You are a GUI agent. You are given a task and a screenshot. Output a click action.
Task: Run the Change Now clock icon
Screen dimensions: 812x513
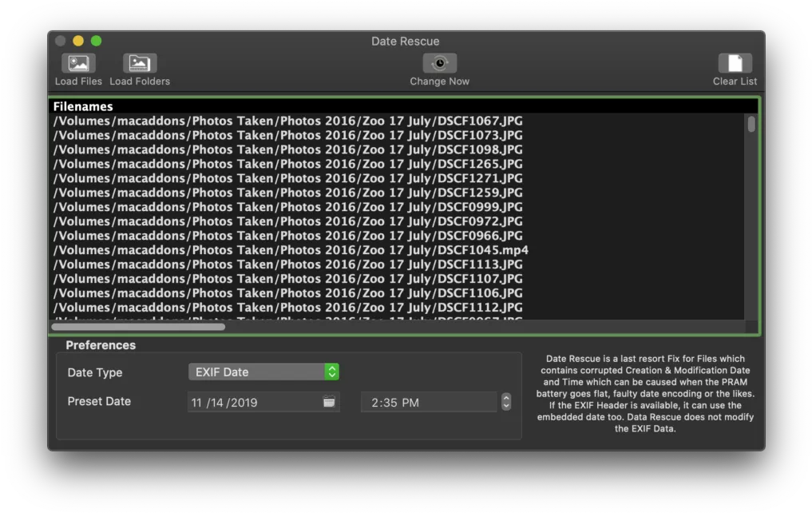(x=439, y=63)
